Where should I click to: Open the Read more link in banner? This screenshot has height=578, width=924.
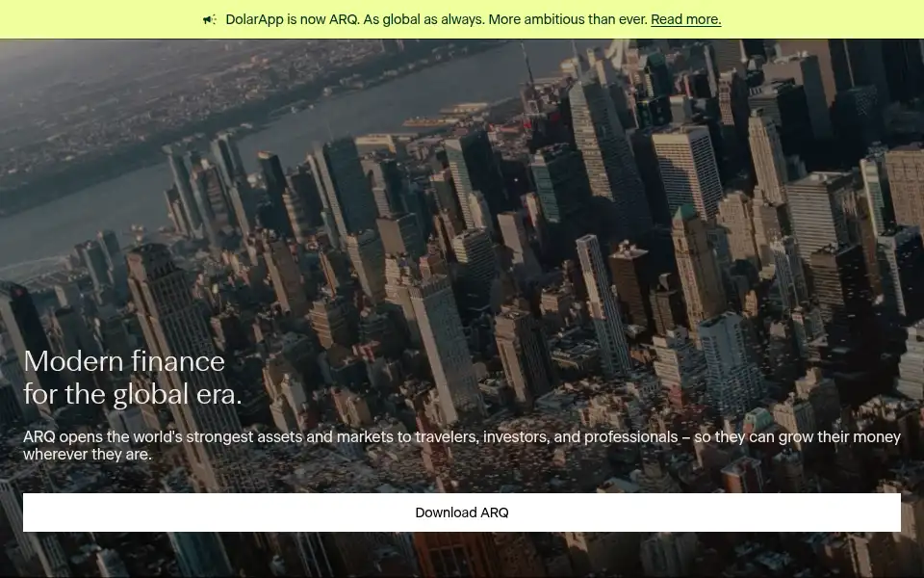685,19
